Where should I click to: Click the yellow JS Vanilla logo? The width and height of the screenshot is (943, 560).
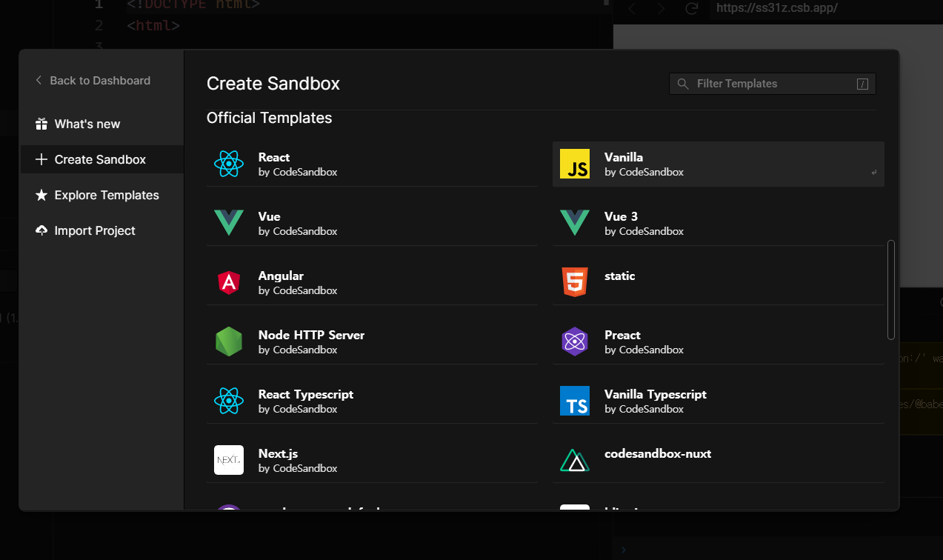click(x=575, y=164)
